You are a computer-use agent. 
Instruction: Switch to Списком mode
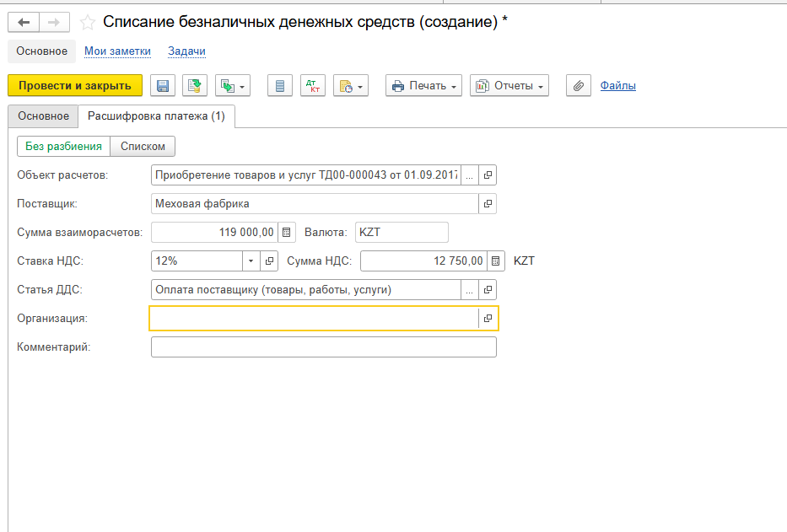[143, 146]
